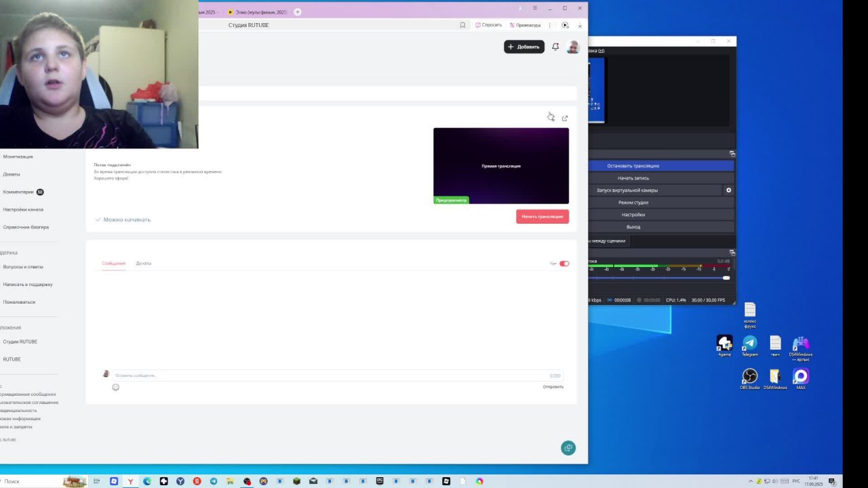
Task: Open Монетизация in the RUTUBE sidebar
Action: [x=18, y=157]
